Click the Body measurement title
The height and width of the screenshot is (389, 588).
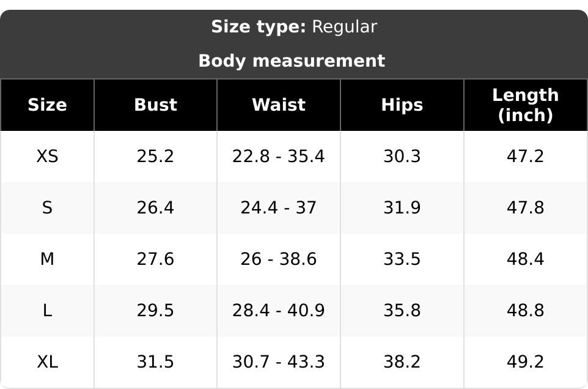tap(292, 61)
